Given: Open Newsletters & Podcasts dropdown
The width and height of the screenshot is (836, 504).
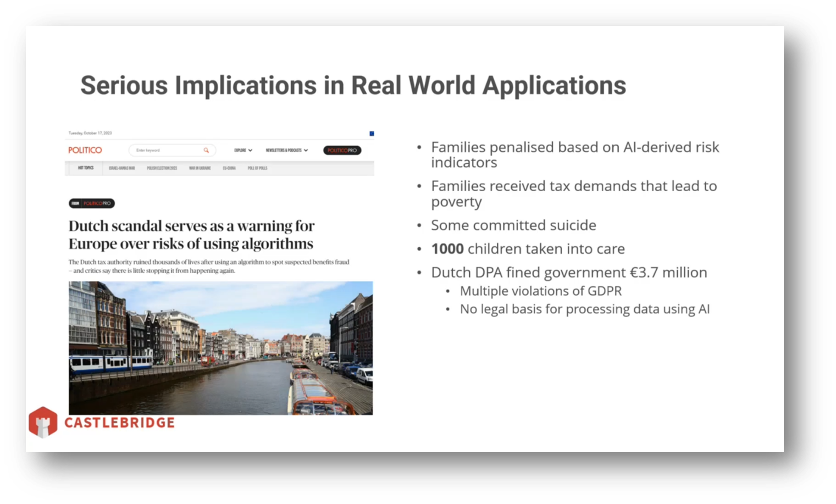Looking at the screenshot, I should coord(287,150).
